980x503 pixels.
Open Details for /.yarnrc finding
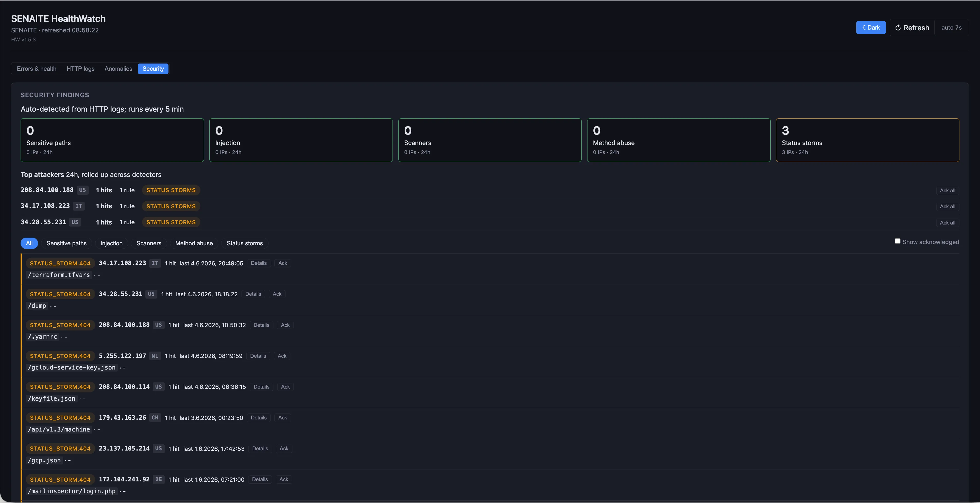click(261, 325)
